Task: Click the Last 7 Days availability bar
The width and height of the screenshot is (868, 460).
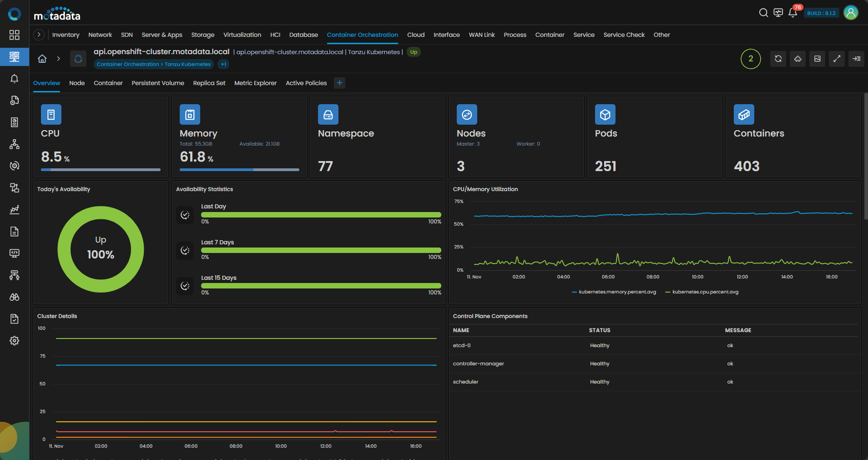Action: tap(321, 250)
